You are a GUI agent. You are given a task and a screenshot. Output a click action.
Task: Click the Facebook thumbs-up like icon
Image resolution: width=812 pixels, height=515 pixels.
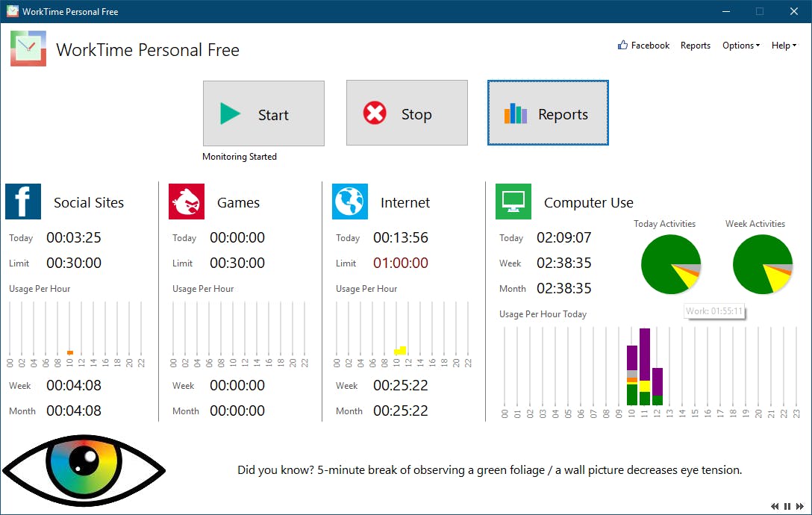coord(622,45)
